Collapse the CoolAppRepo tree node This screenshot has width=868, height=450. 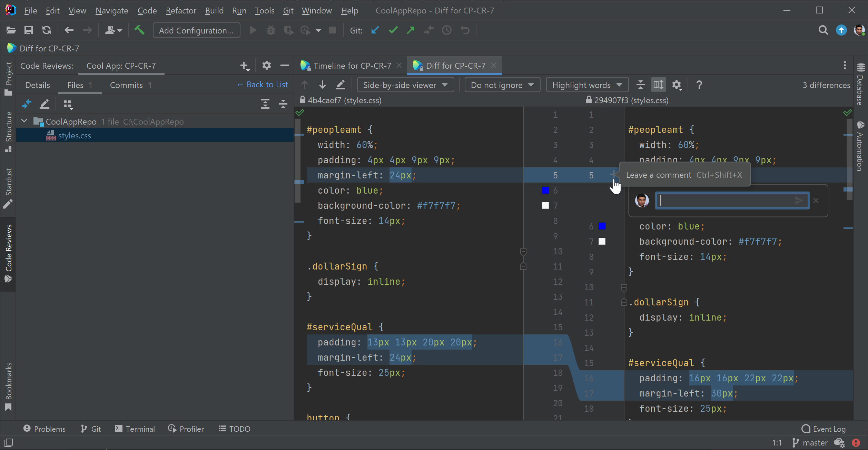(24, 121)
